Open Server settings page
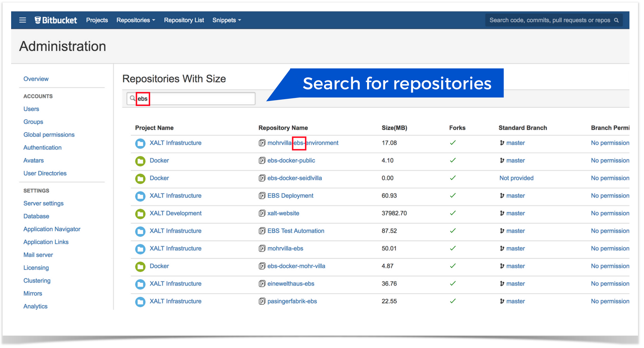 pos(43,203)
